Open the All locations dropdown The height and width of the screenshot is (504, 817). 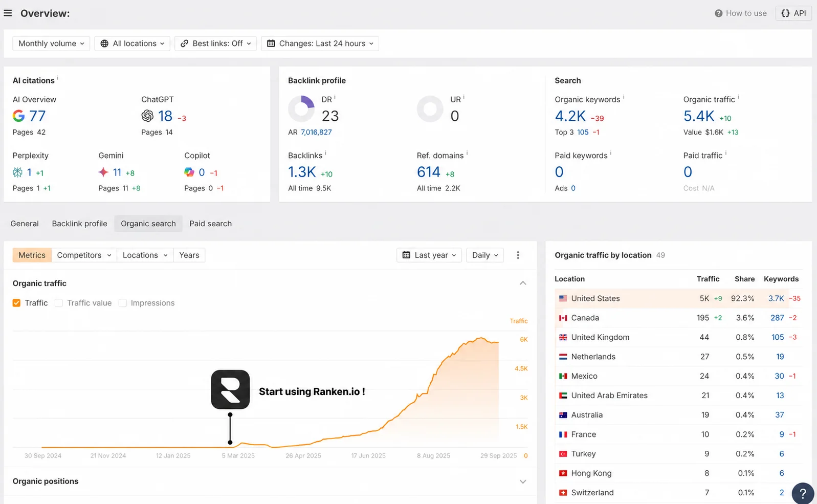tap(133, 43)
